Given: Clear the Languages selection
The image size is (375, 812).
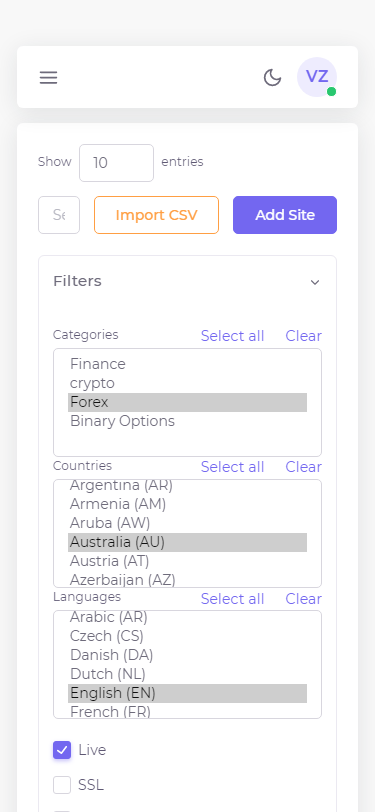Looking at the screenshot, I should point(304,599).
